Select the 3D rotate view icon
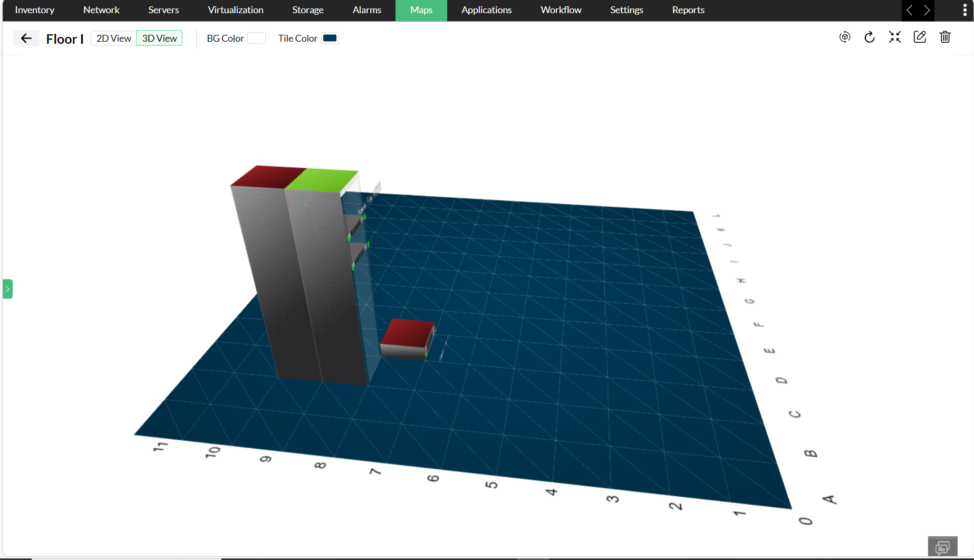Image resolution: width=974 pixels, height=560 pixels. (x=844, y=37)
